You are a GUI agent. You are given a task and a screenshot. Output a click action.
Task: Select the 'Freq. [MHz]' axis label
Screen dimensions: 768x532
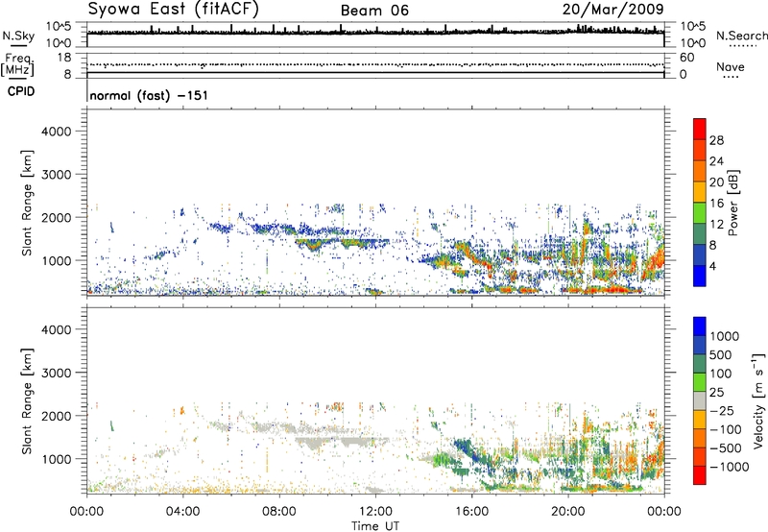[x=17, y=65]
